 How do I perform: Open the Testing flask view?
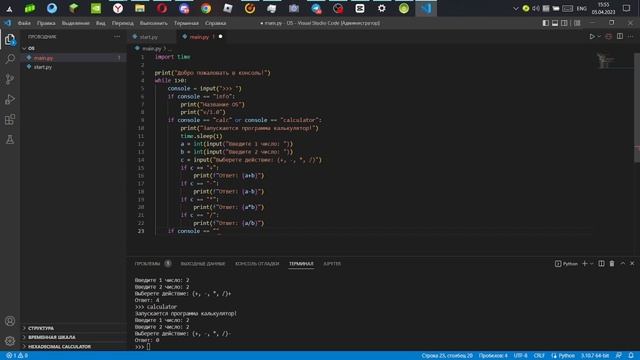click(10, 139)
